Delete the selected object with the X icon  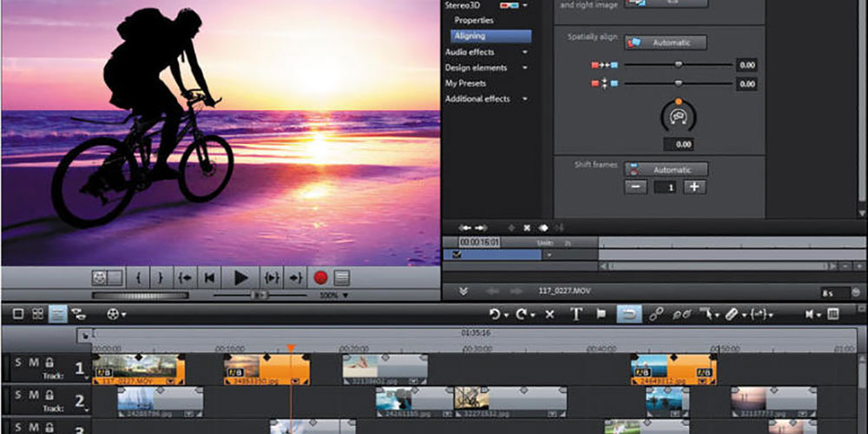(x=549, y=314)
